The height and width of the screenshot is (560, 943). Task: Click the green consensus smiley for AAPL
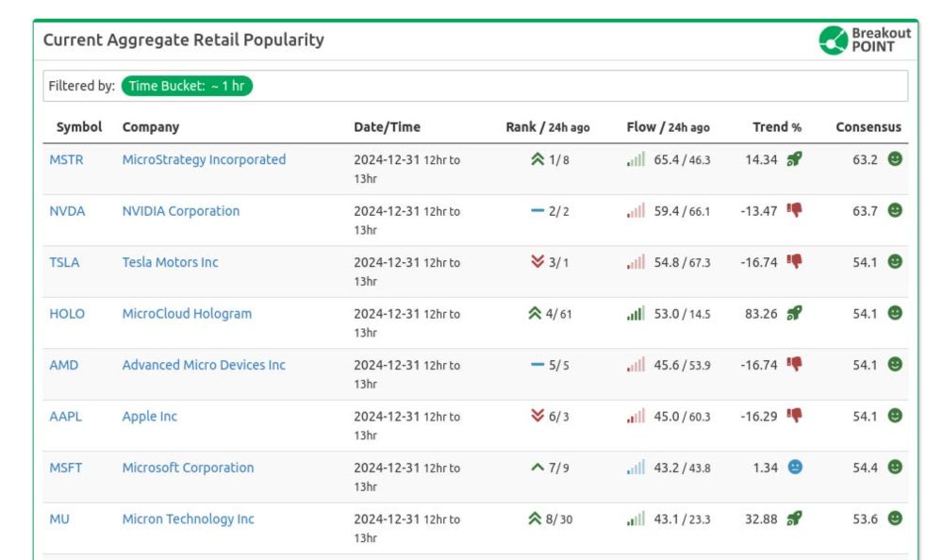click(x=895, y=416)
